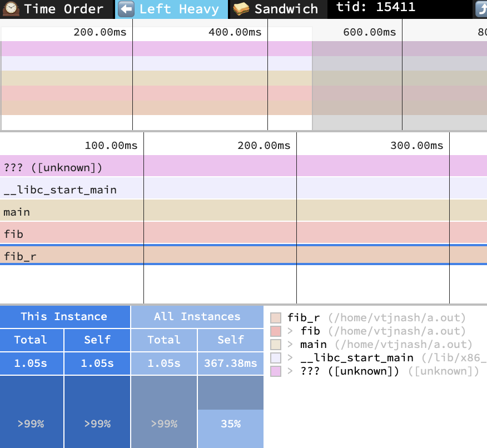Click the left arrow icon on Left Heavy
Screen dimensions: 487x448
pyautogui.click(x=127, y=9)
